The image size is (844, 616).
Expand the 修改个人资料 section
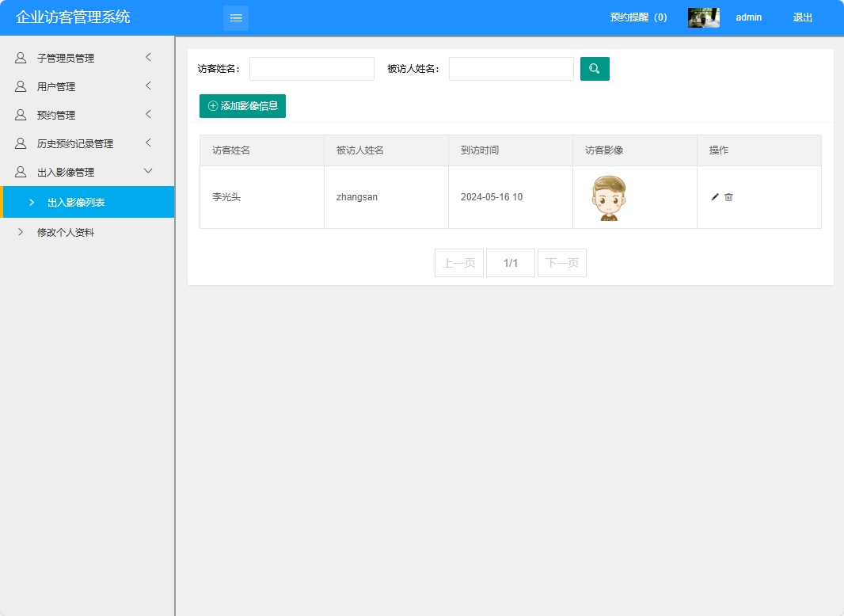[x=87, y=231]
